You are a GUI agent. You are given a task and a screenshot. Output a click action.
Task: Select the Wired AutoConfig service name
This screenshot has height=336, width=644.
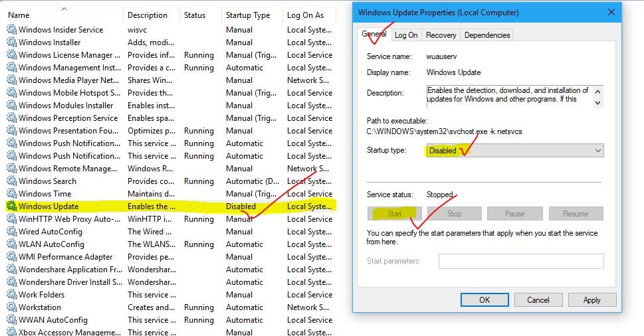click(50, 231)
